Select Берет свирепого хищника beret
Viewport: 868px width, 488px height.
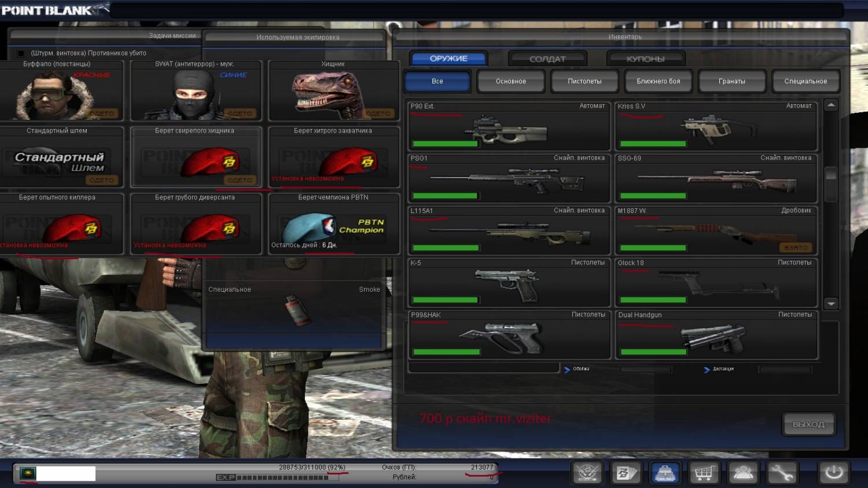point(196,157)
